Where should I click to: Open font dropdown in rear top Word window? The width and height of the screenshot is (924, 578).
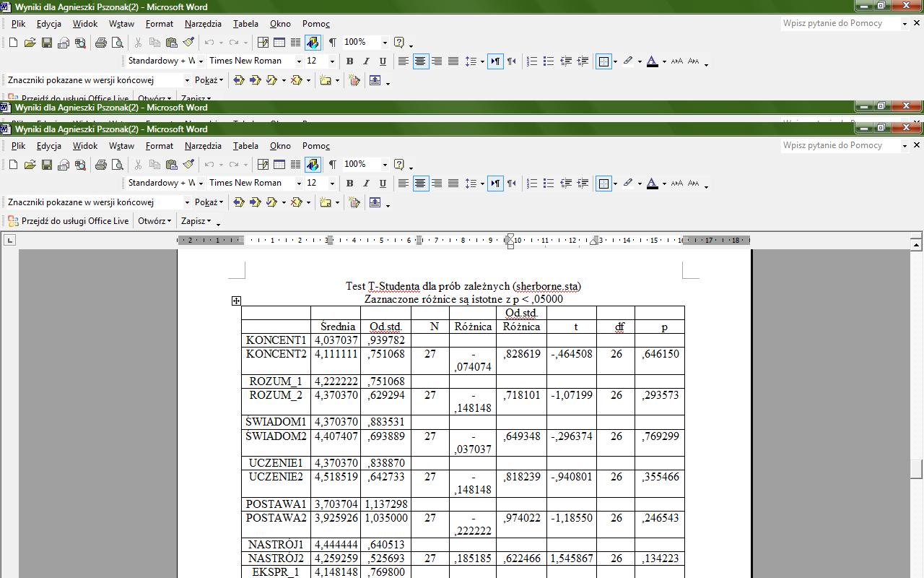tap(299, 61)
